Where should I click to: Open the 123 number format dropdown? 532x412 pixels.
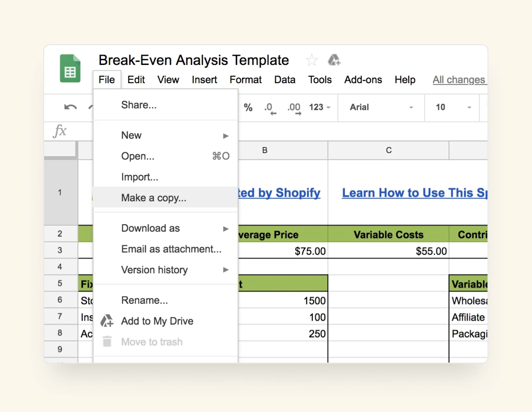tap(320, 107)
